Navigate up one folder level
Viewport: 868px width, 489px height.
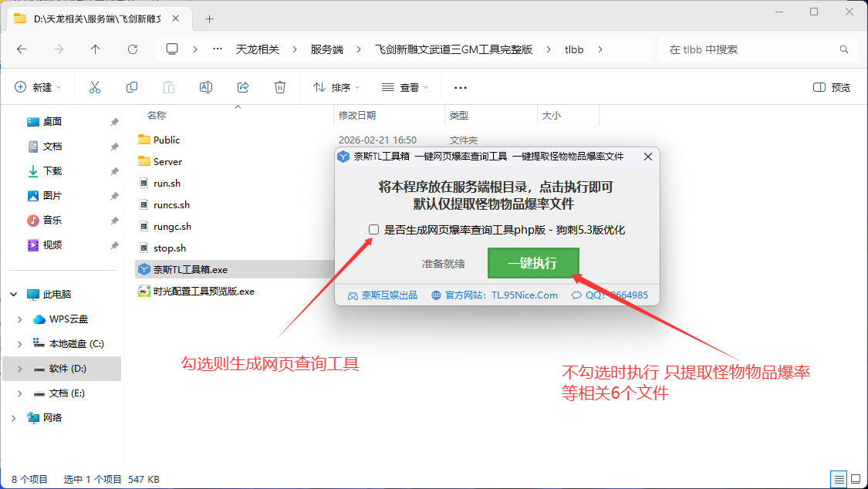[96, 49]
